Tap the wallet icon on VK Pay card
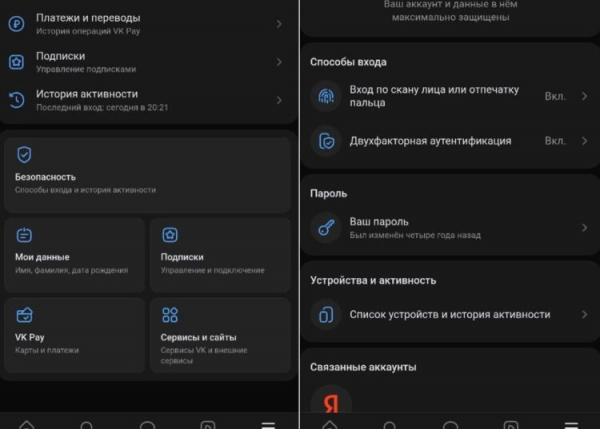 (24, 315)
